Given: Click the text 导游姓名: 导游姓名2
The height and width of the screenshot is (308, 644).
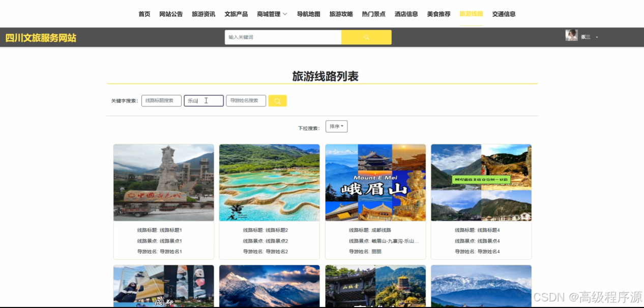Looking at the screenshot, I should click(266, 252).
